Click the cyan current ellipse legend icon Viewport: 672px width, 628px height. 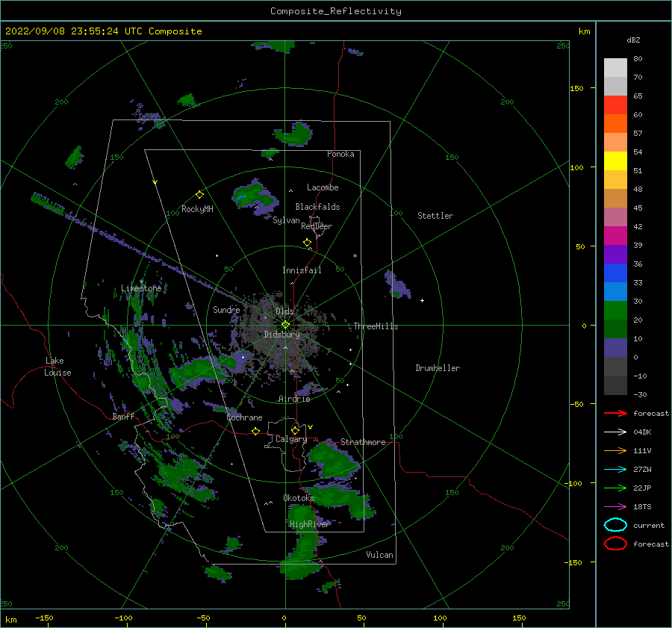[x=615, y=525]
